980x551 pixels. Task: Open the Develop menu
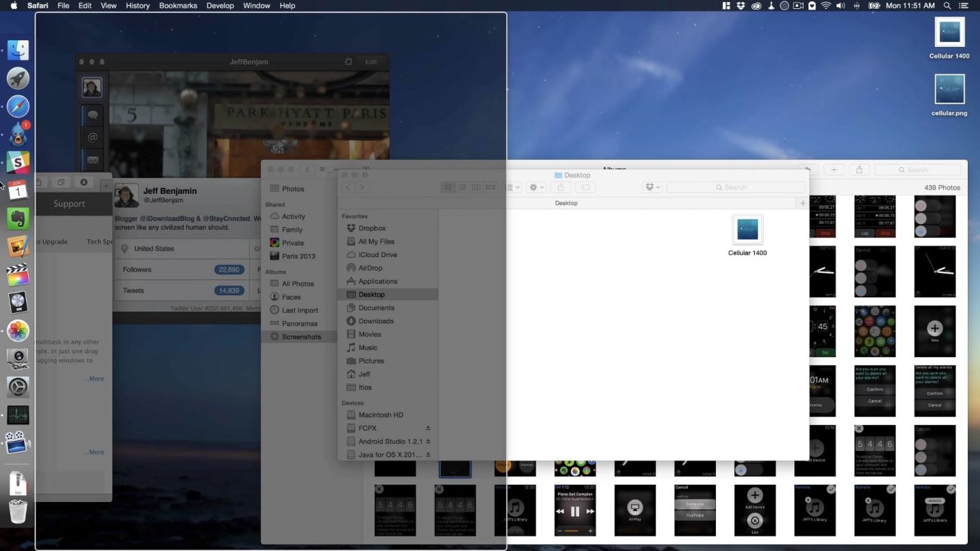point(220,5)
